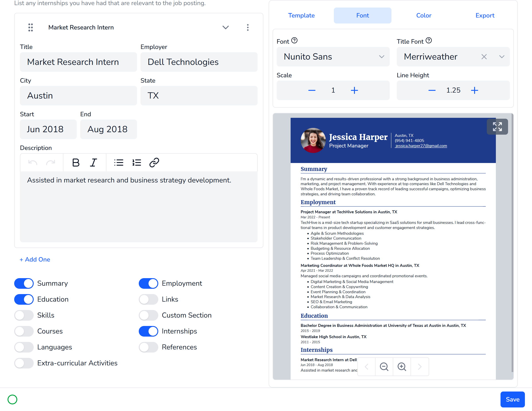Click Jessica Harper's profile photo in preview
The width and height of the screenshot is (532, 411).
click(313, 140)
